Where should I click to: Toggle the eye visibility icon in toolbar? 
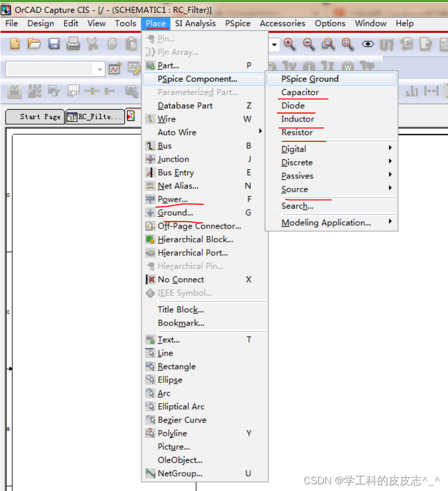click(368, 44)
